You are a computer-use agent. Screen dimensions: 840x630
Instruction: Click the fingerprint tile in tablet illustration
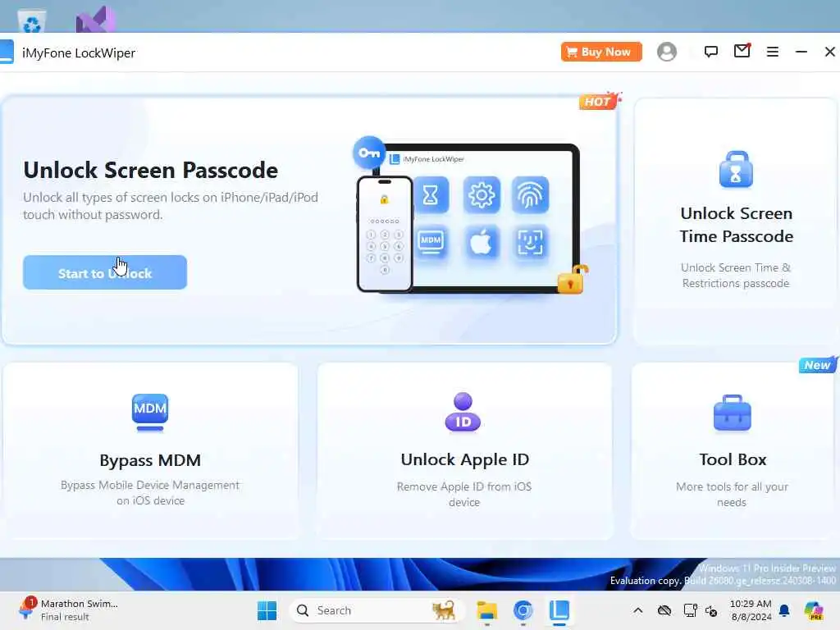click(530, 195)
